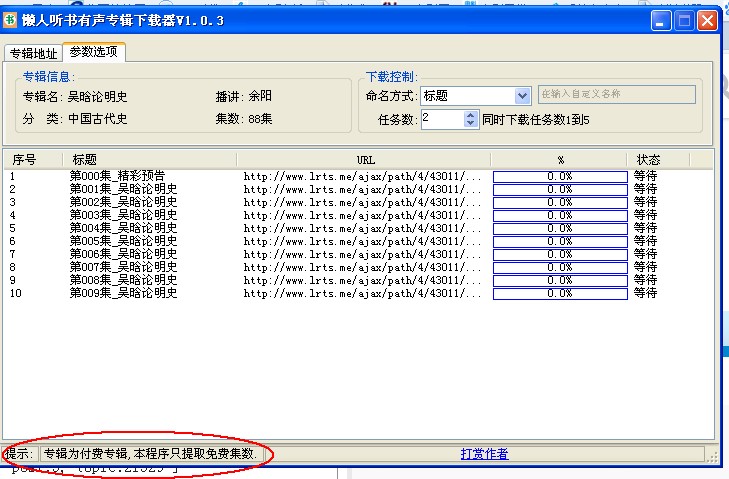Decrease 任务数 with the down arrow
The image size is (729, 479).
point(471,123)
